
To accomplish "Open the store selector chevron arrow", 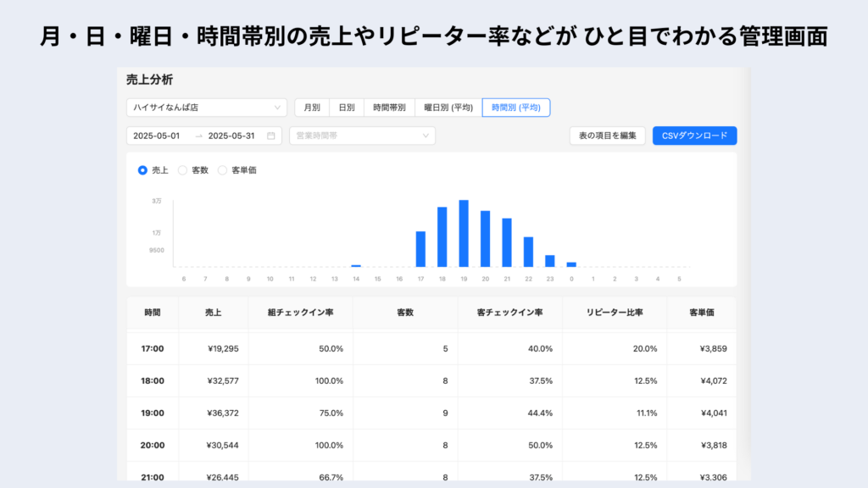I will click(279, 107).
